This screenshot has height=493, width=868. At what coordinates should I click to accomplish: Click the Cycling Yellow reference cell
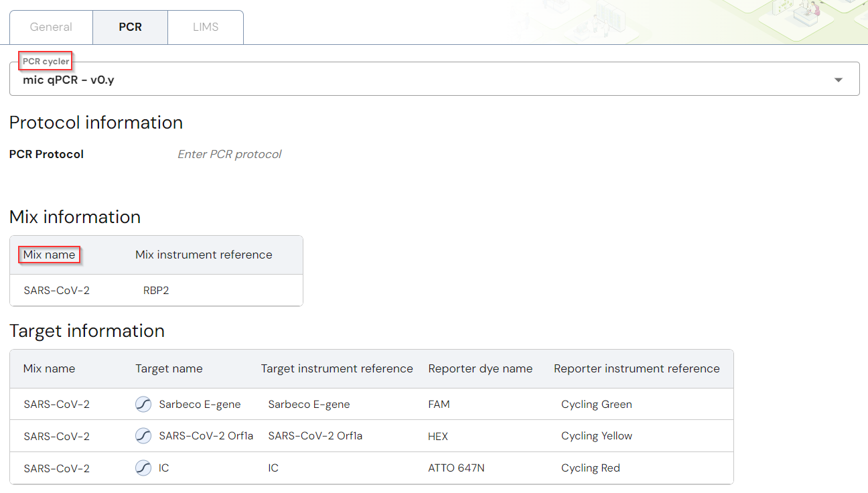click(597, 436)
